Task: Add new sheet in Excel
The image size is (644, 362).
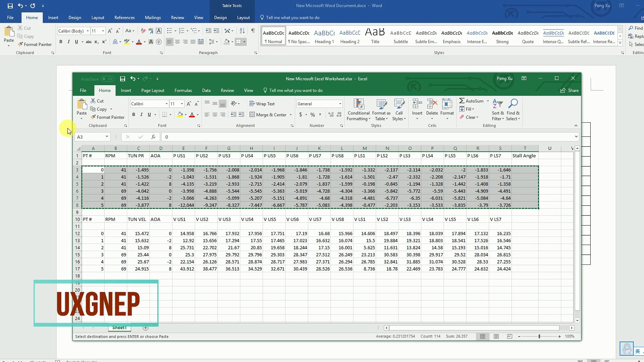Action: pos(146,328)
